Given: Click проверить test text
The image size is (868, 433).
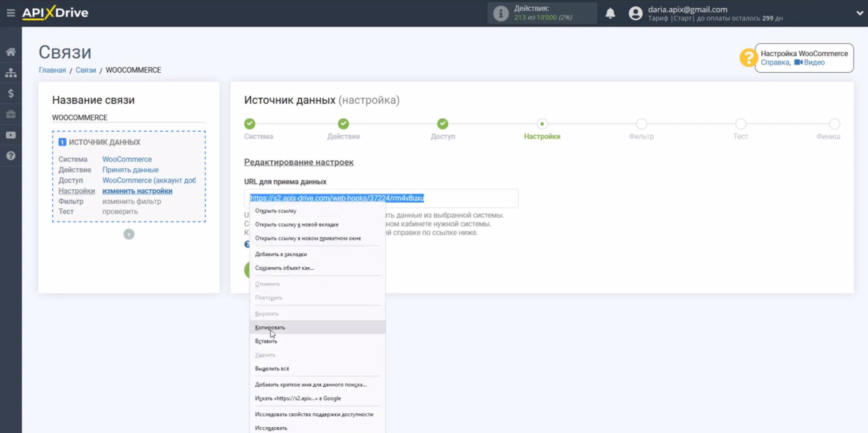Looking at the screenshot, I should (x=120, y=211).
